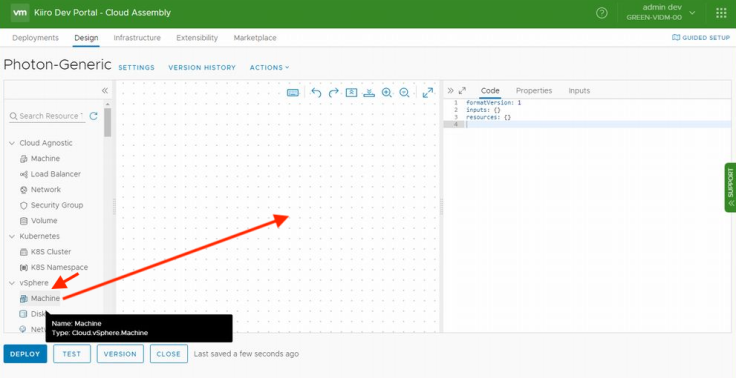
Task: Go to the Extensibility tab
Action: (x=197, y=38)
